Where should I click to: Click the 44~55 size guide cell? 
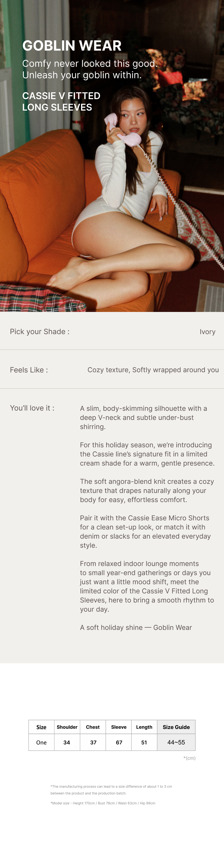tap(176, 742)
